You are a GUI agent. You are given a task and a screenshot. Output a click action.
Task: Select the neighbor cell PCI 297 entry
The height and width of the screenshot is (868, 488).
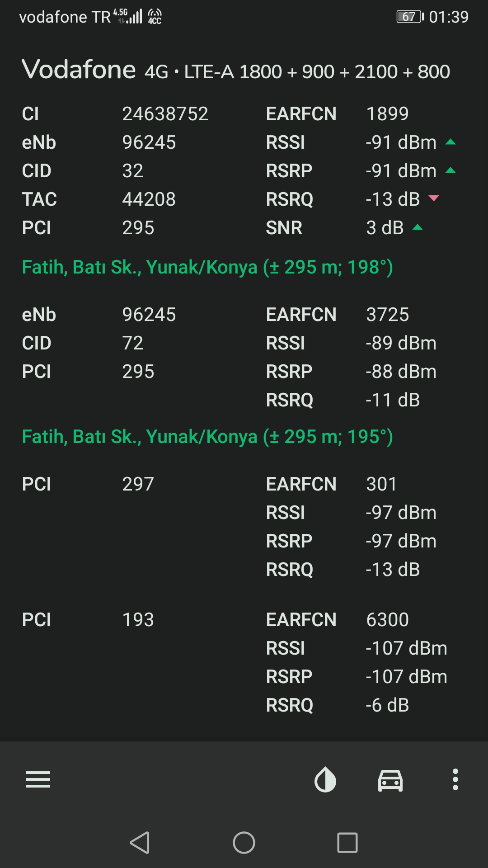(244, 527)
